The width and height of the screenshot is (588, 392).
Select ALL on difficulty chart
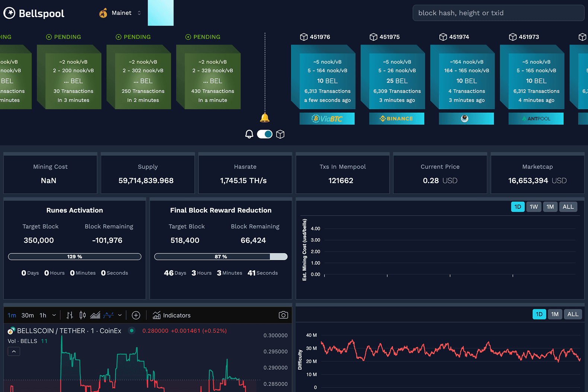573,314
